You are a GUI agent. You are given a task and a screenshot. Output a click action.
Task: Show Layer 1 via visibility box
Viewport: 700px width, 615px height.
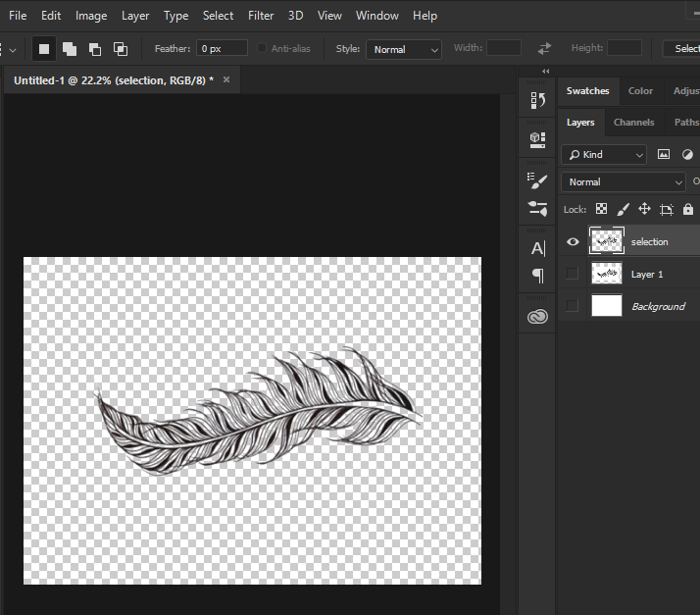pyautogui.click(x=573, y=274)
